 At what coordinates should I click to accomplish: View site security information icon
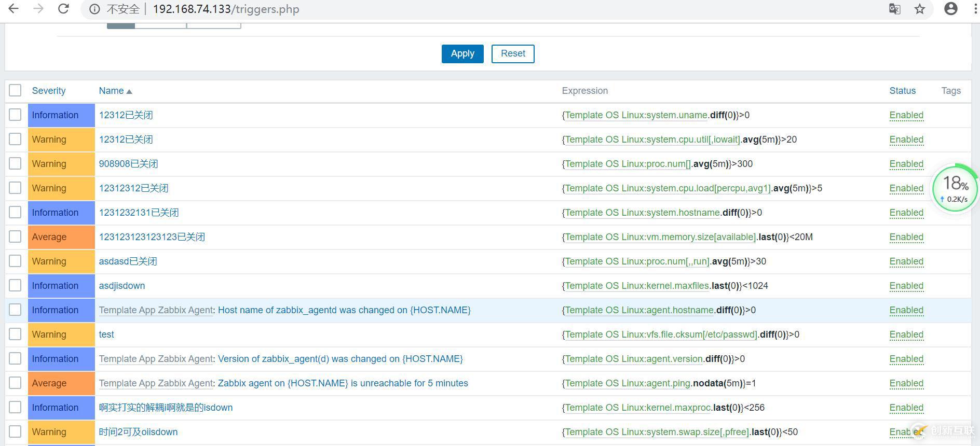pyautogui.click(x=94, y=9)
